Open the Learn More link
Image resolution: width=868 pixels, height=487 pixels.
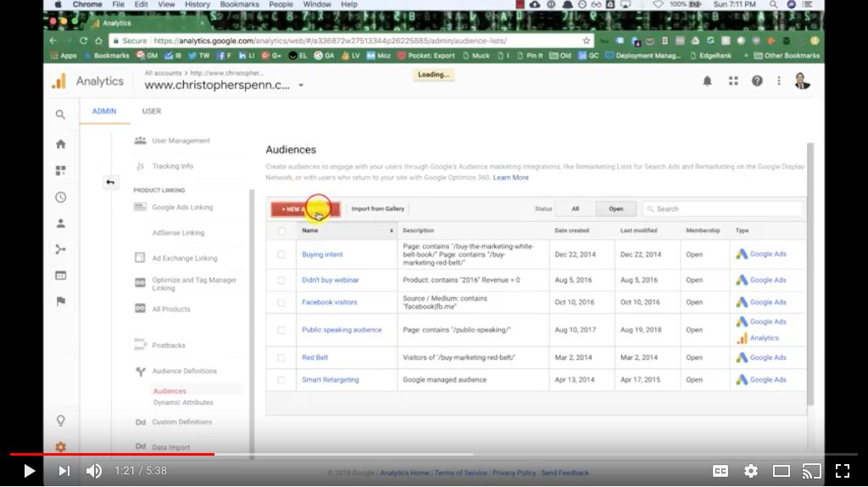point(510,178)
